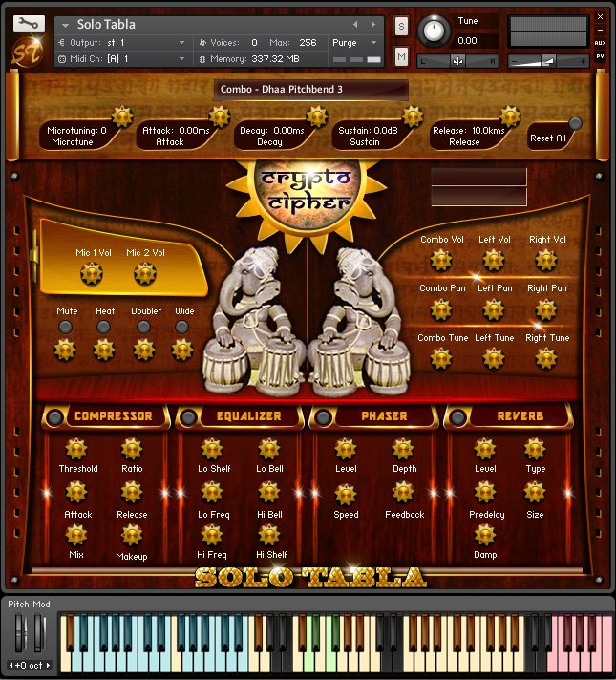Image resolution: width=616 pixels, height=680 pixels.
Task: Click the Mod wheel
Action: pos(39,634)
